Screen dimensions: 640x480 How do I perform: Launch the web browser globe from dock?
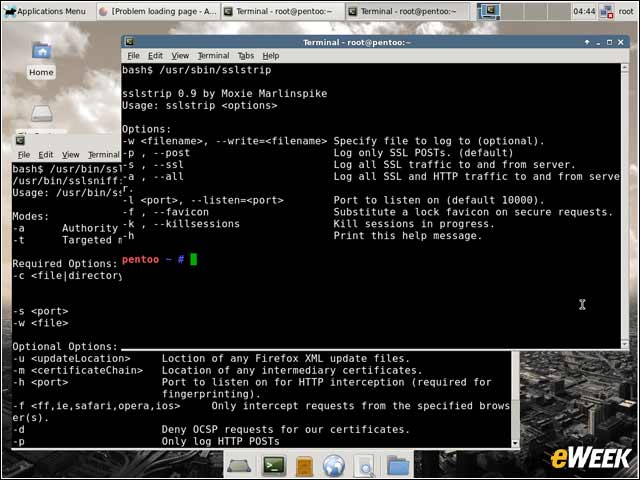pos(333,466)
